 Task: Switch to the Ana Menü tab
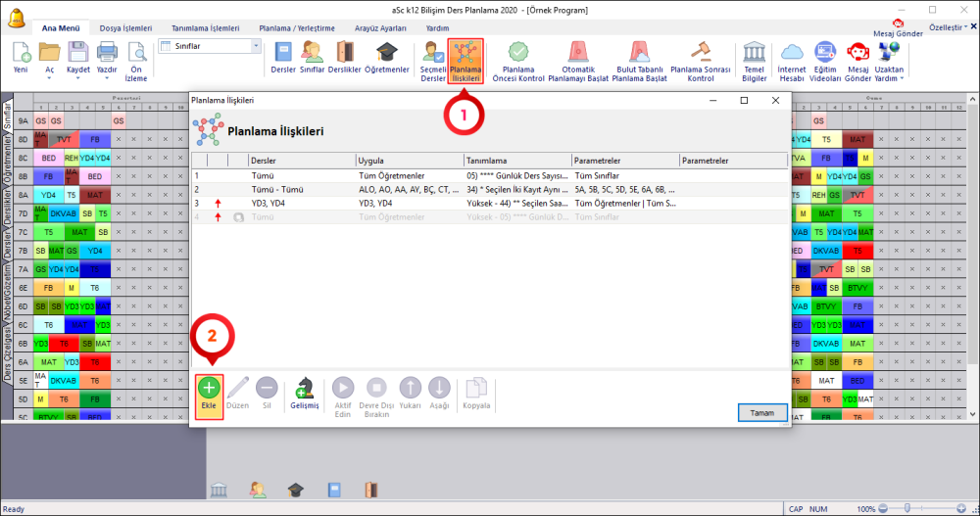click(61, 28)
